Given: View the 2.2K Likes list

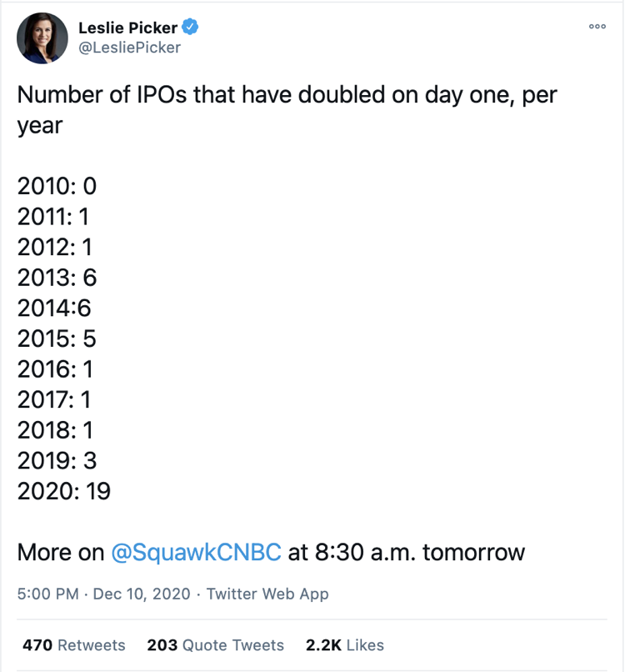Looking at the screenshot, I should tap(345, 644).
